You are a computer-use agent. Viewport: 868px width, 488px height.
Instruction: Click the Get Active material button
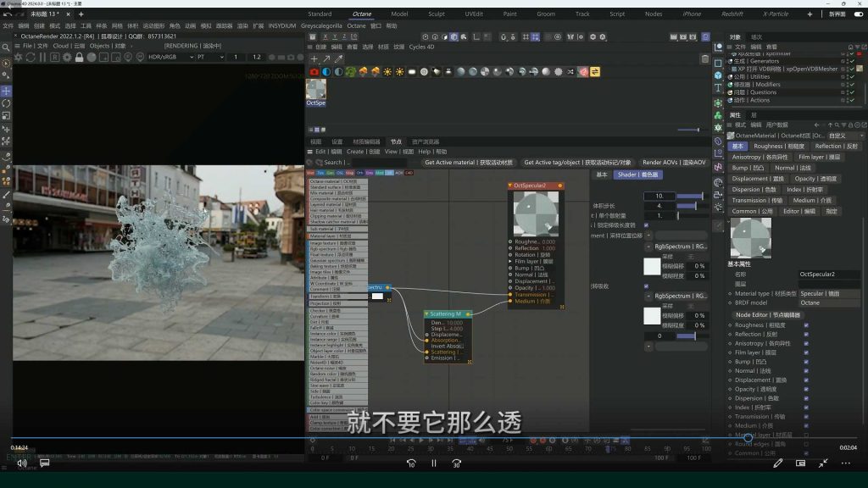click(468, 162)
